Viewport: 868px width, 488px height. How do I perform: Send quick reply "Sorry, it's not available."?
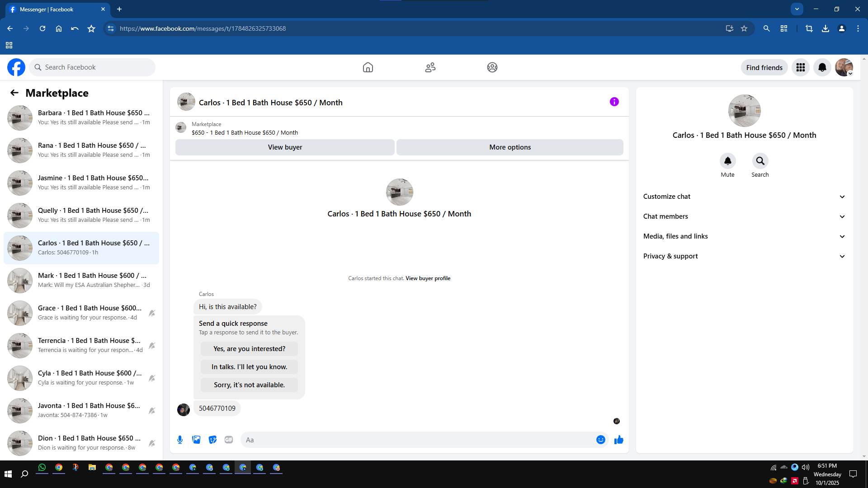[250, 385]
